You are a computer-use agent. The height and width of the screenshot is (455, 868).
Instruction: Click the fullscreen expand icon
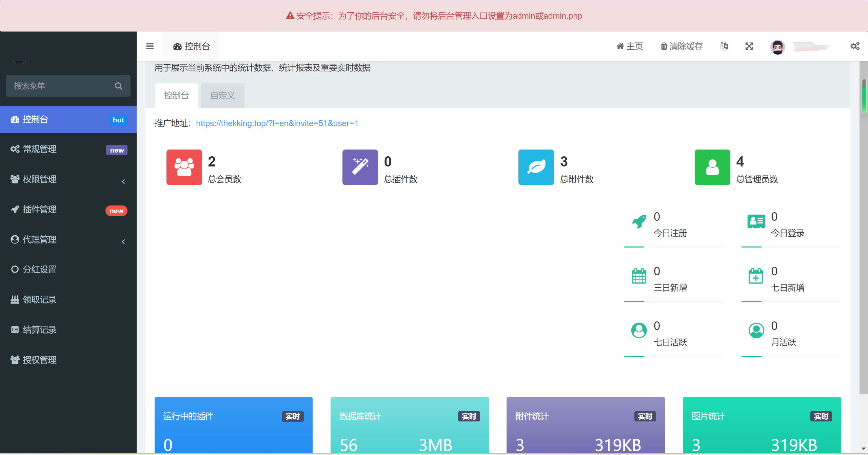[x=749, y=46]
